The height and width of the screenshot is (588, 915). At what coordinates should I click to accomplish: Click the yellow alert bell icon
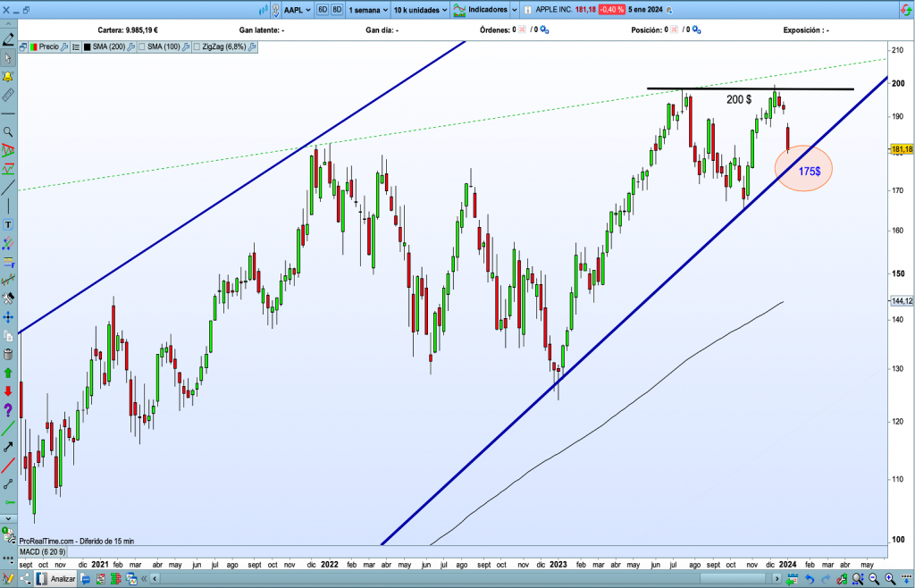(x=8, y=76)
